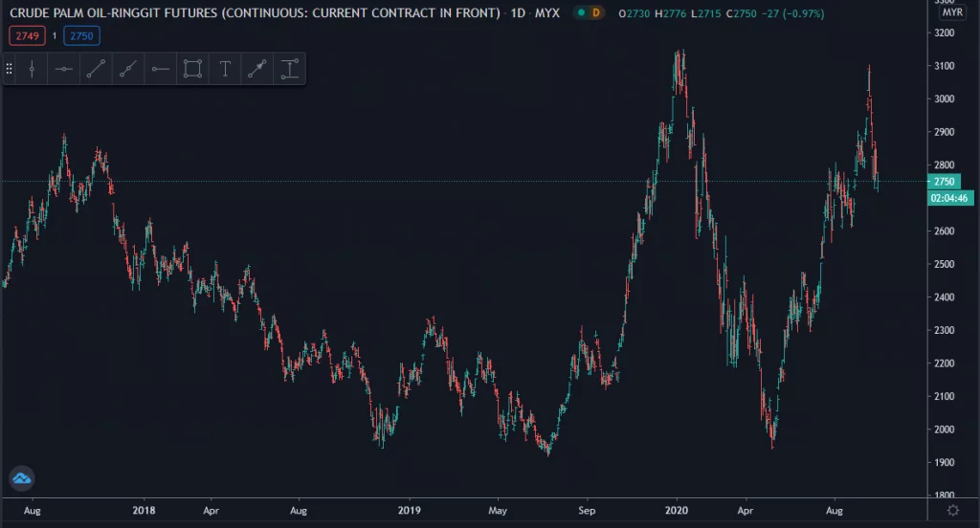Click the red 2749 sell price button
The height and width of the screenshot is (528, 980).
pos(27,36)
